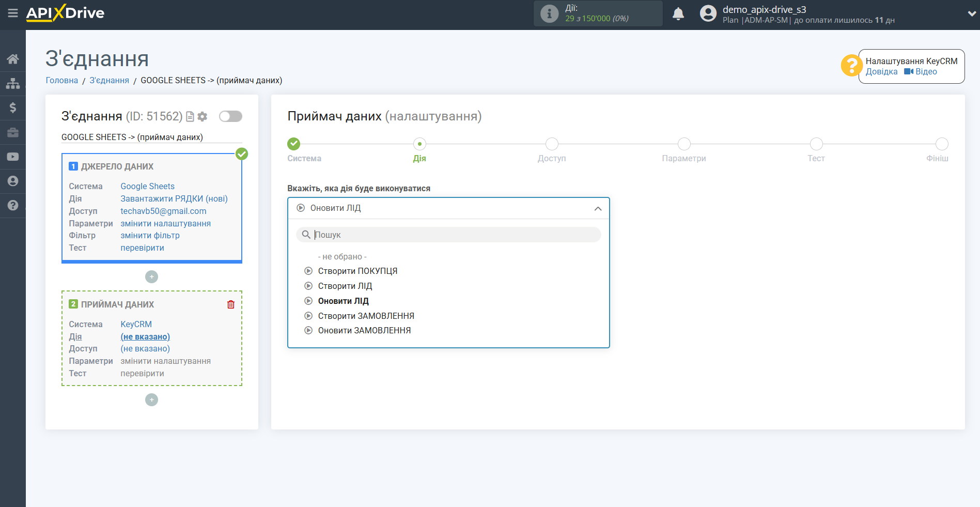Open the video tutorials icon in sidebar

[x=13, y=157]
